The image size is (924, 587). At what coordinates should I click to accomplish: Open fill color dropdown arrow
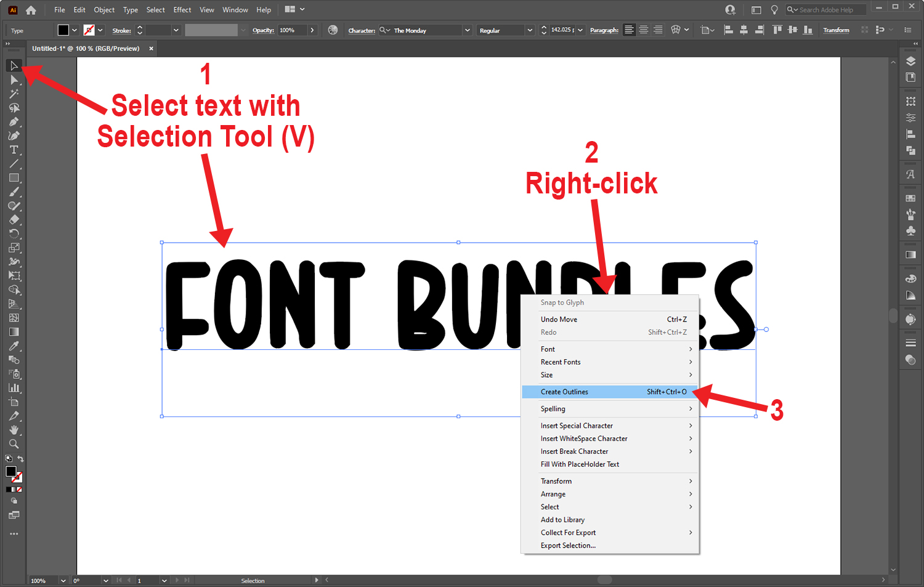point(75,30)
